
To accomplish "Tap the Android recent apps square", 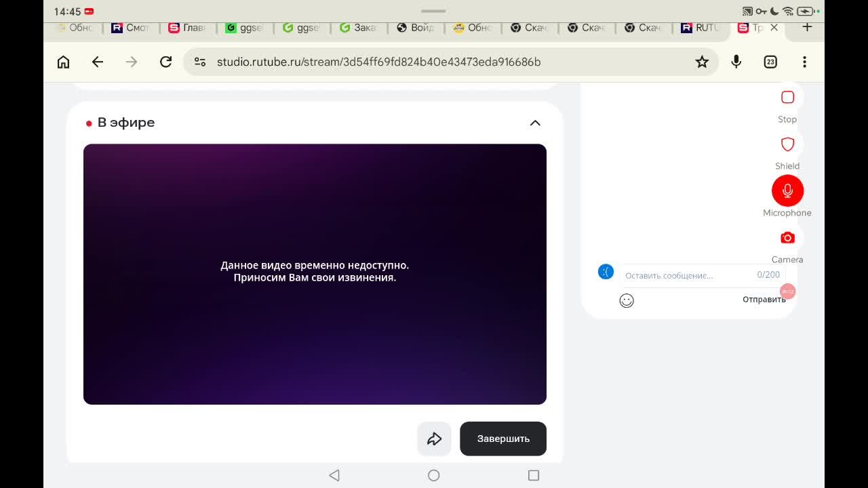I will coord(534,475).
